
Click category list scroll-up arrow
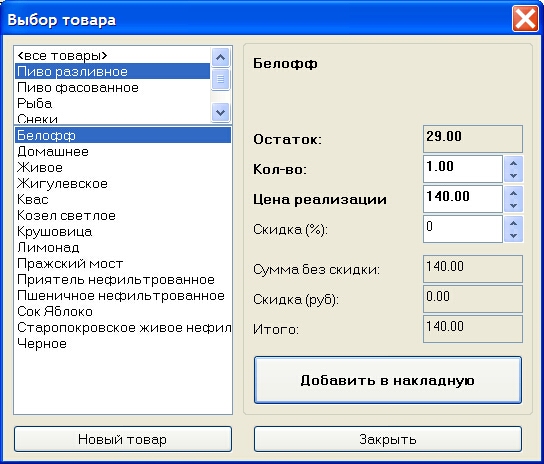[220, 57]
